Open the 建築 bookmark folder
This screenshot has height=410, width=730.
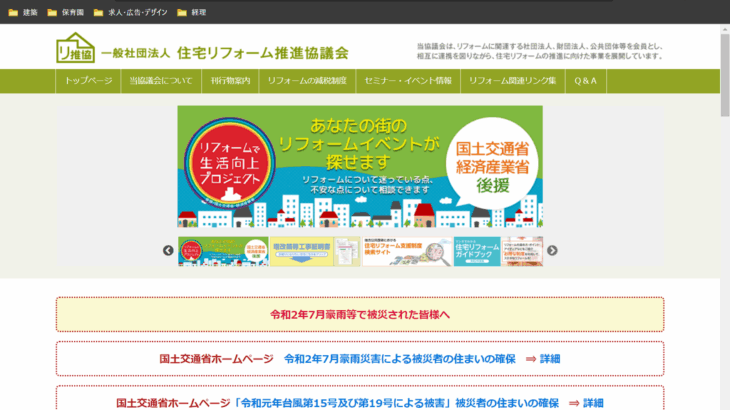[x=22, y=13]
